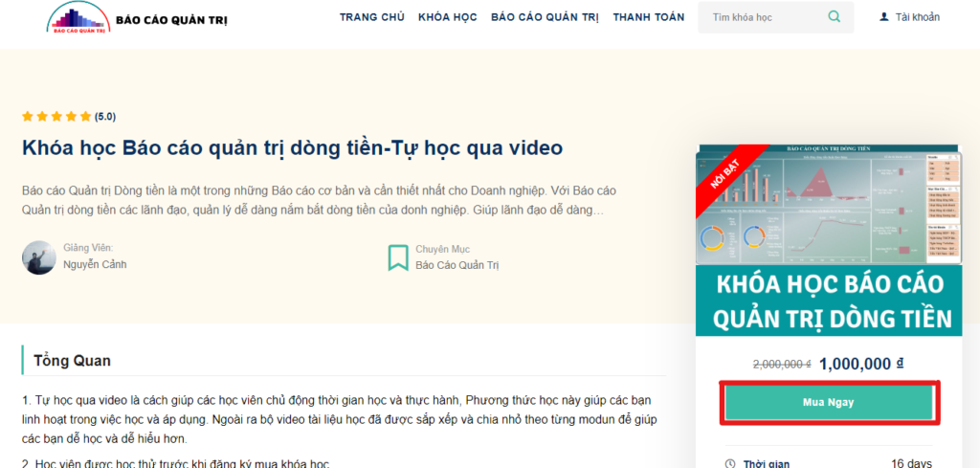This screenshot has height=468, width=980.
Task: Click the course dashboard thumbnail image
Action: pyautogui.click(x=829, y=204)
